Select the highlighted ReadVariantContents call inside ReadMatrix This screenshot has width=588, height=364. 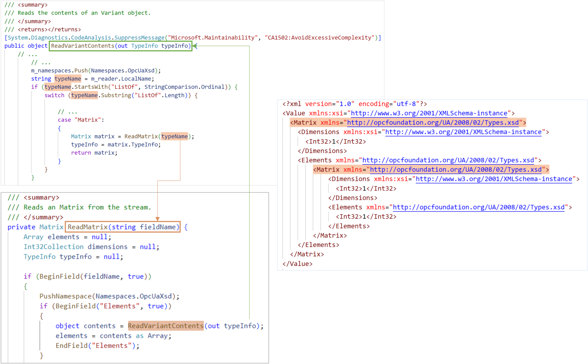tap(166, 326)
